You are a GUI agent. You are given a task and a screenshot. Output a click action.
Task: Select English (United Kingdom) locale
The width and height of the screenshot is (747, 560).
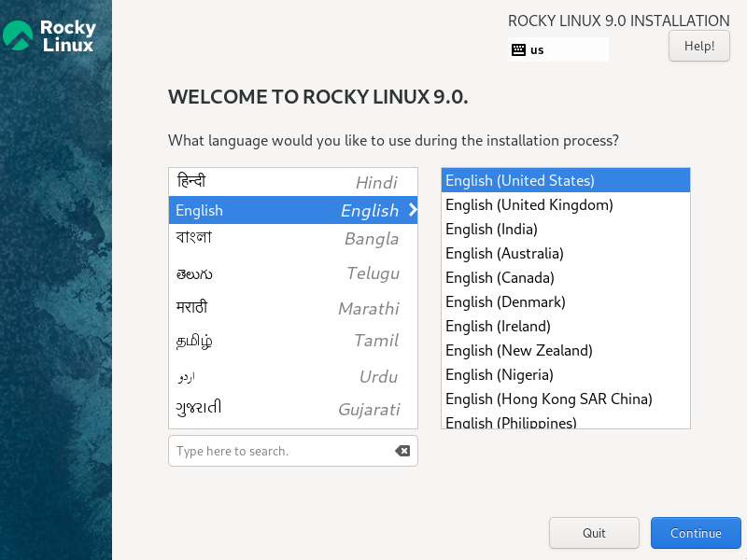(529, 204)
